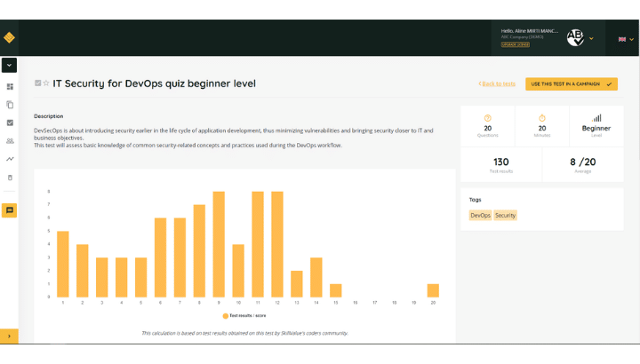Collapse sidebar using top chevron button
This screenshot has width=640, height=364.
pyautogui.click(x=9, y=65)
